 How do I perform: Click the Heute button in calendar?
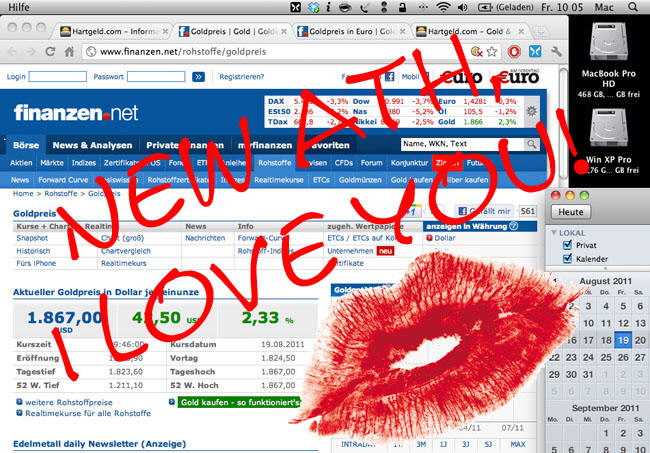click(x=570, y=212)
